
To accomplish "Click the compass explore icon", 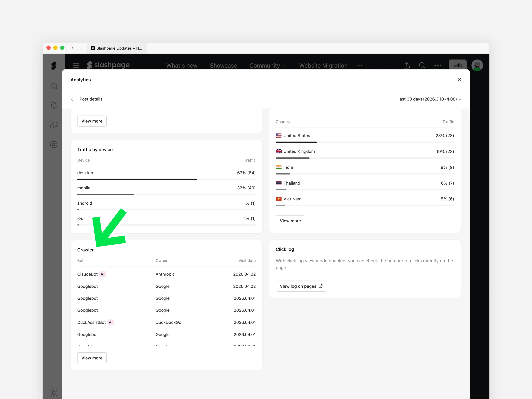I will coord(54,145).
